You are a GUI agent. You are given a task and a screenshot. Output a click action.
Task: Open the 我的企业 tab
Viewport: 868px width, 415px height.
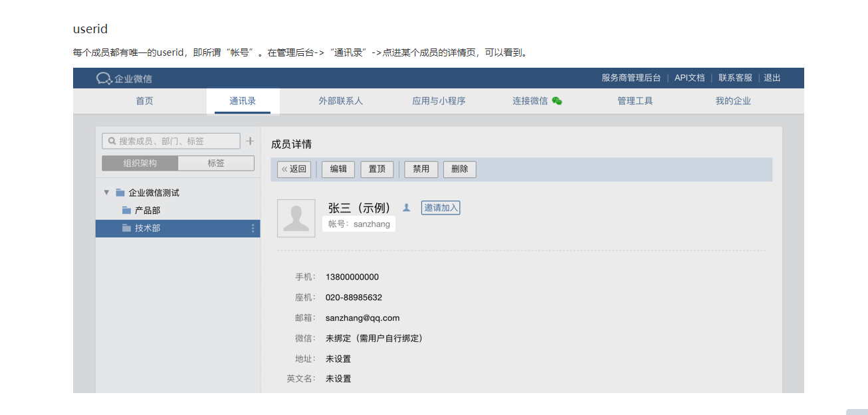[733, 101]
